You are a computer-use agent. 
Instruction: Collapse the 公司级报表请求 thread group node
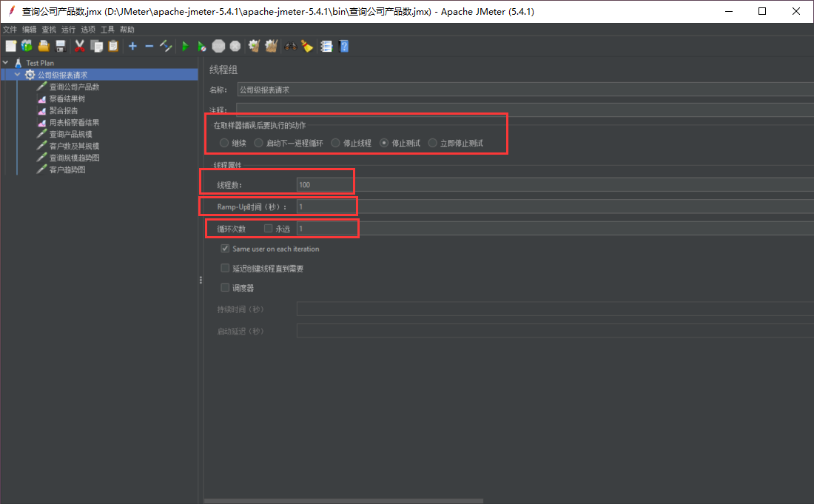17,75
